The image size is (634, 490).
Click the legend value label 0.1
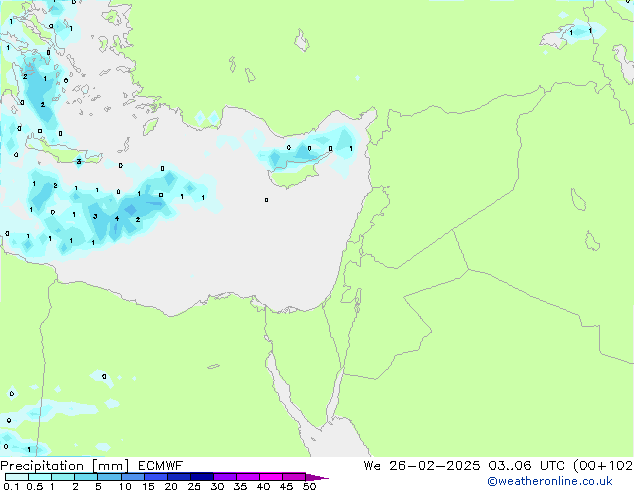(11, 486)
